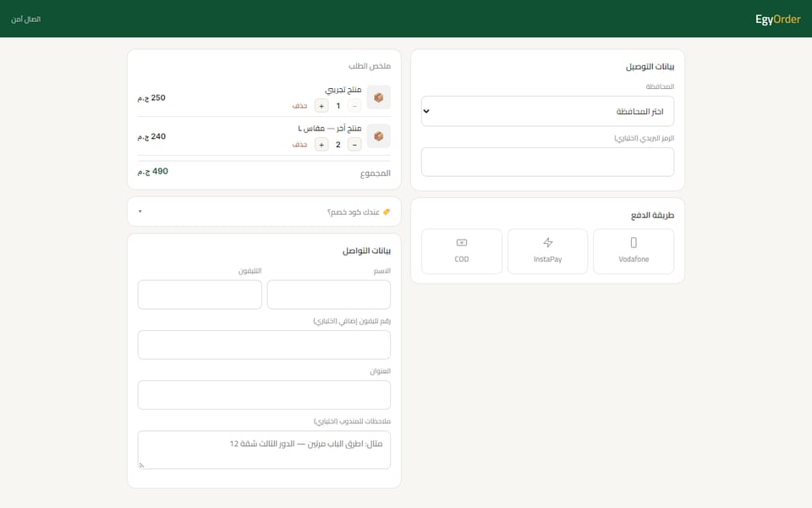Pick COD as the payment method
This screenshot has height=508, width=812.
(462, 251)
